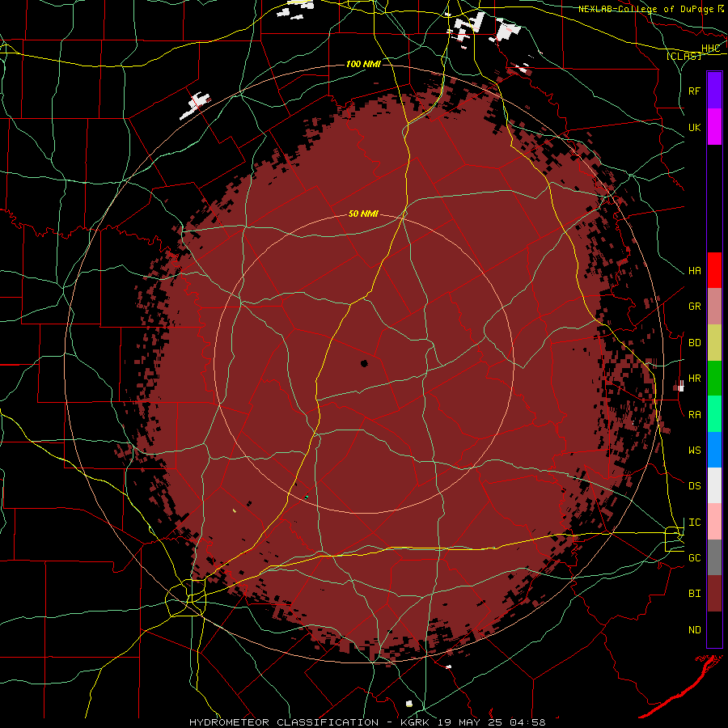
Task: Click the "BI" legend label
Action: pyautogui.click(x=694, y=594)
